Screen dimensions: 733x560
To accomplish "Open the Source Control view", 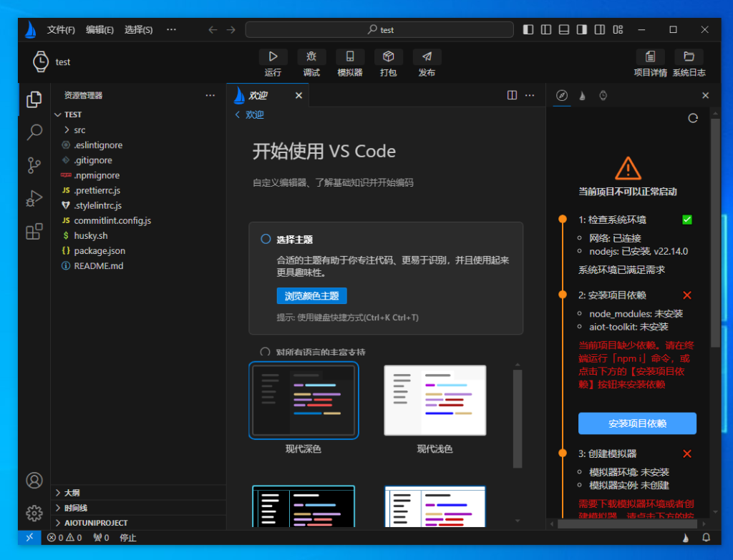I will [34, 165].
